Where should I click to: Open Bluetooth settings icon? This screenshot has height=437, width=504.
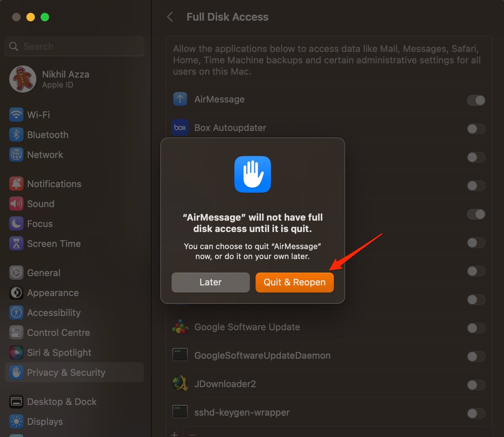tap(16, 135)
